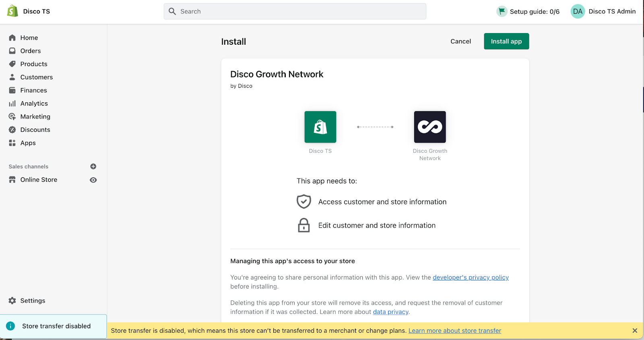Image resolution: width=644 pixels, height=340 pixels.
Task: Click the "by Disco" developer text
Action: click(x=241, y=86)
